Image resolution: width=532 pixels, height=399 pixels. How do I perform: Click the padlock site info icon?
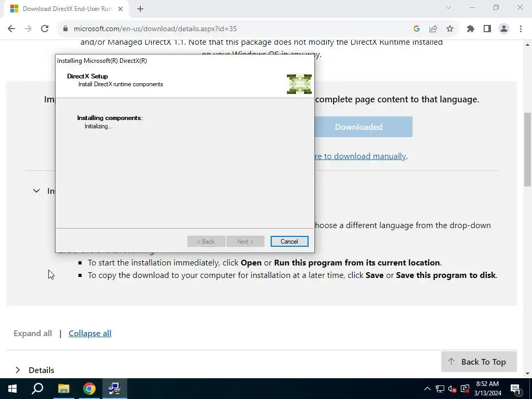point(65,29)
